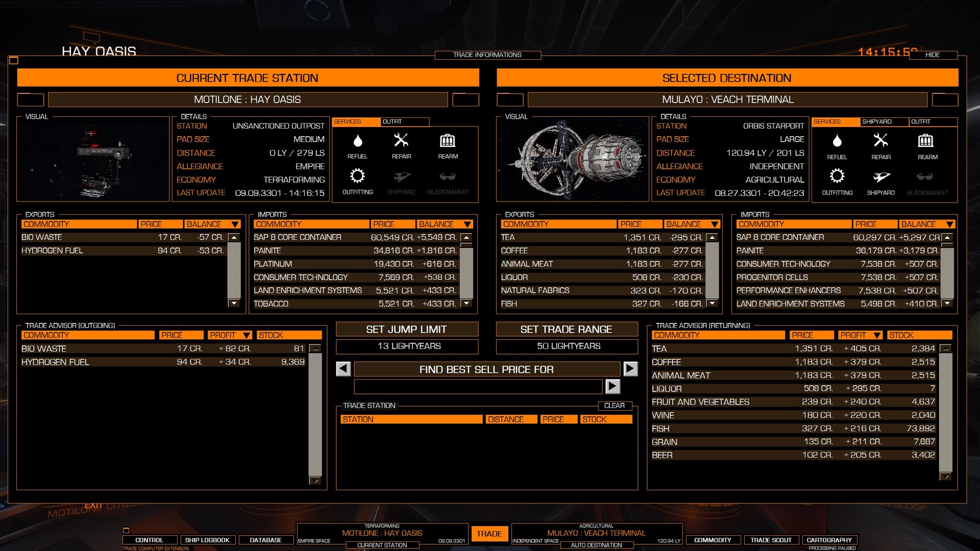This screenshot has width=980, height=551.
Task: Click Repair icon for Veach Terminal
Action: (x=881, y=140)
